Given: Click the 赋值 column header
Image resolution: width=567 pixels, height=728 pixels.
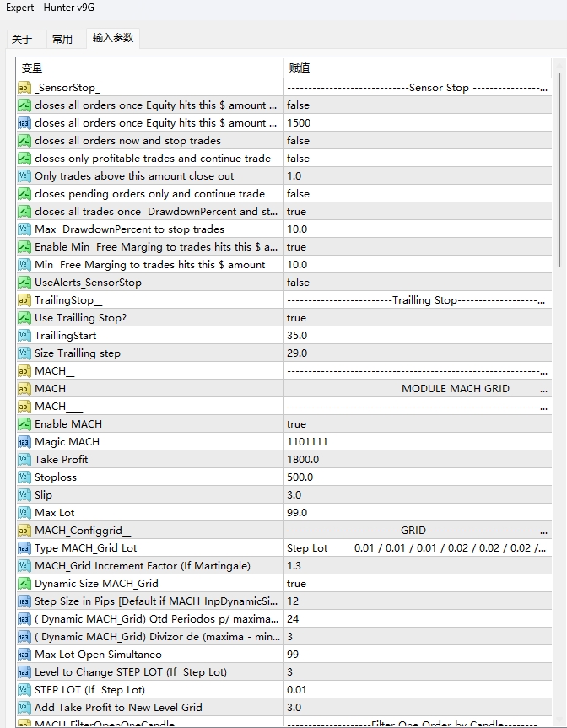Looking at the screenshot, I should point(418,67).
